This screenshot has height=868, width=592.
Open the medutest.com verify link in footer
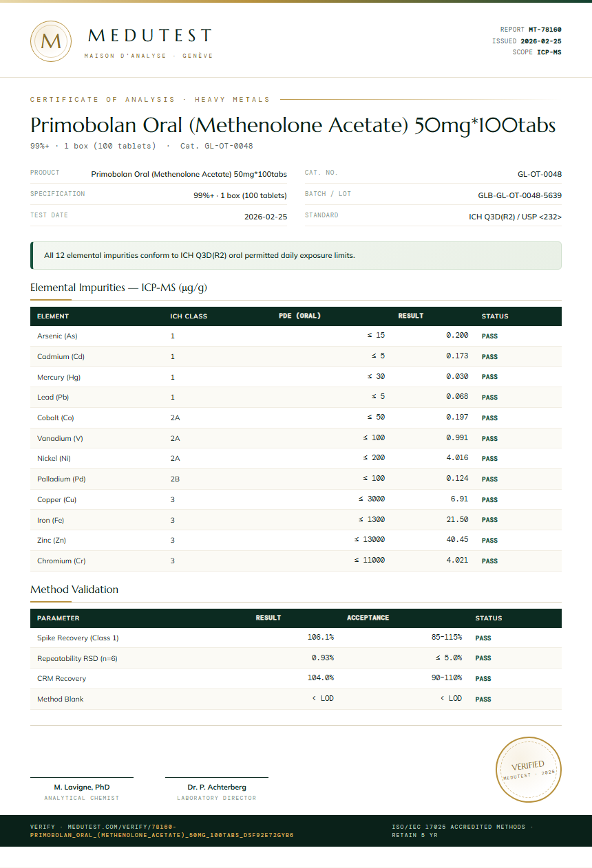[x=162, y=831]
